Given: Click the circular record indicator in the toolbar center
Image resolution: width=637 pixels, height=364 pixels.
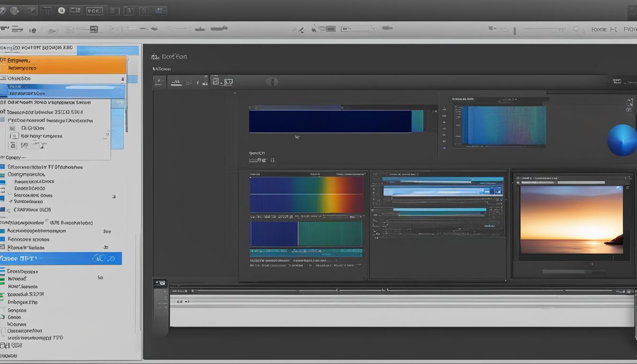Looking at the screenshot, I should pos(272,82).
